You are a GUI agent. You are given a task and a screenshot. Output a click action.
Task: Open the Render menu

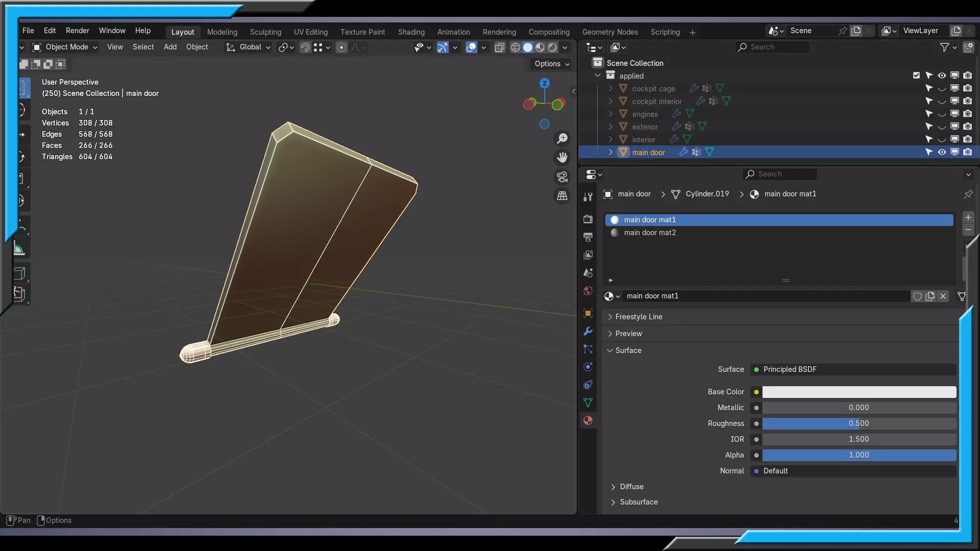[77, 31]
